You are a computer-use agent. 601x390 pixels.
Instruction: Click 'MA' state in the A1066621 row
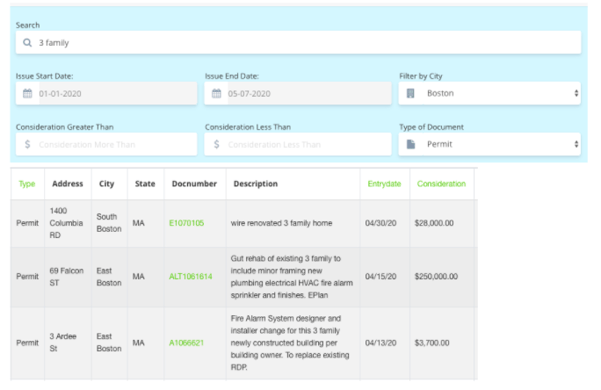138,343
